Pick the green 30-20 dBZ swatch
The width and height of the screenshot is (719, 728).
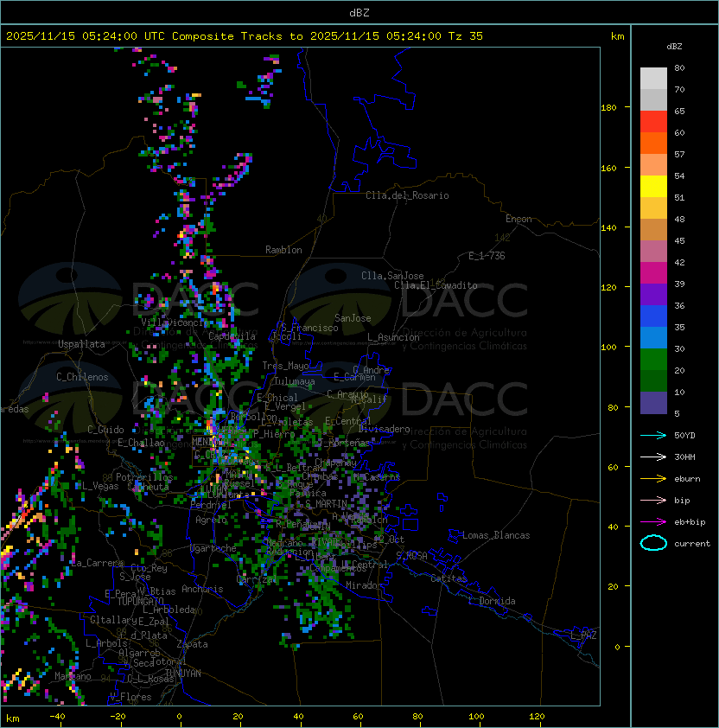click(x=653, y=360)
